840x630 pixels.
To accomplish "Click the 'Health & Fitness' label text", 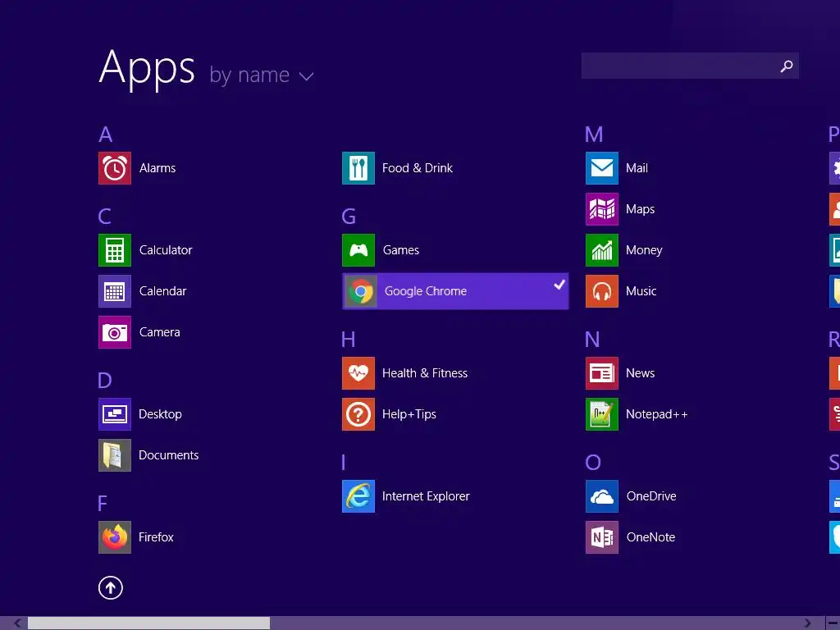I will coord(425,373).
